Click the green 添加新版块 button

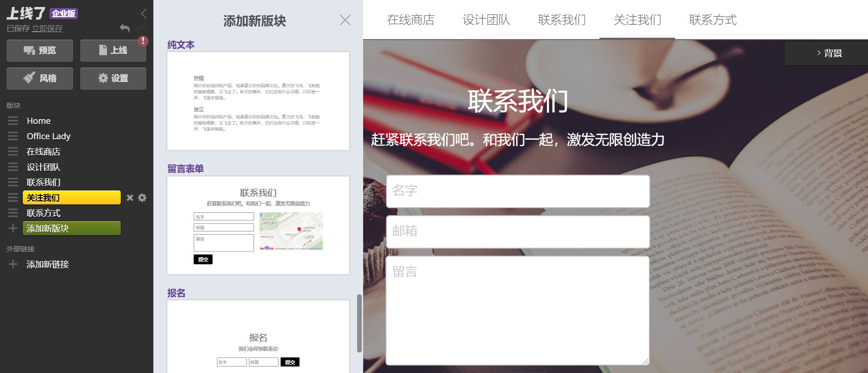pyautogui.click(x=72, y=228)
